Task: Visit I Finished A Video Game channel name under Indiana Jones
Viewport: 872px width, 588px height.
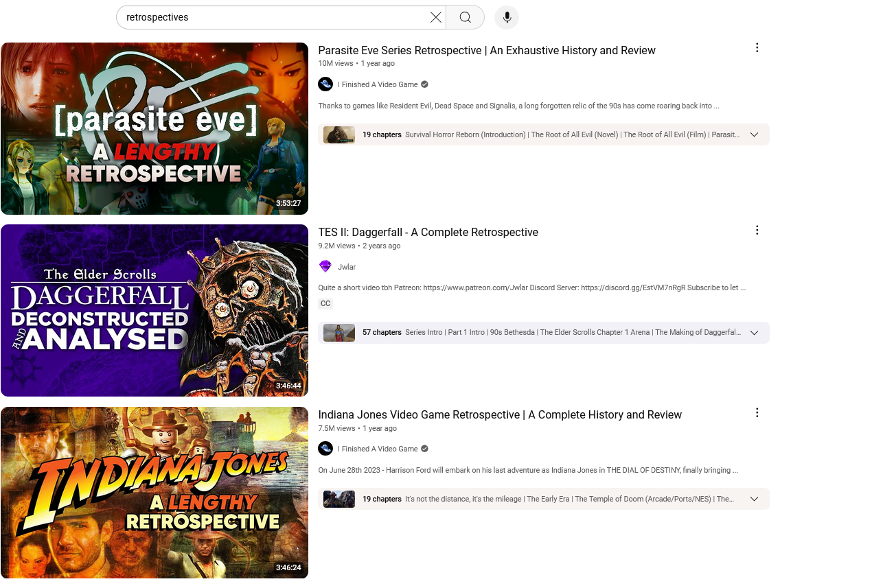Action: point(378,449)
